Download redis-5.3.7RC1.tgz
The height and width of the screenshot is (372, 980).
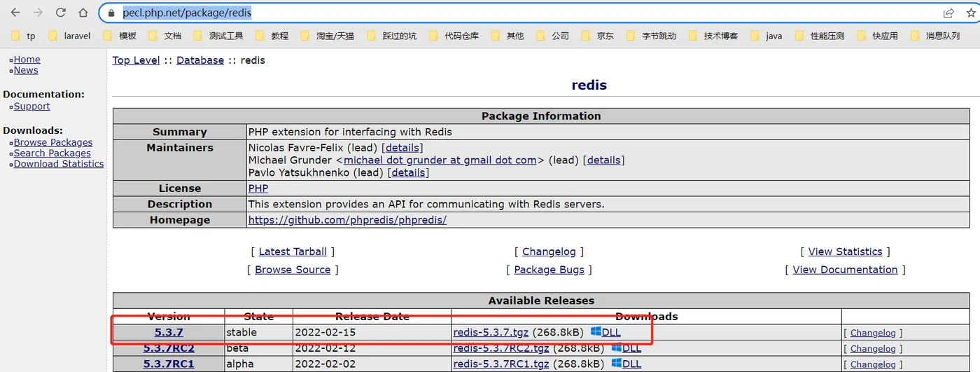point(501,364)
